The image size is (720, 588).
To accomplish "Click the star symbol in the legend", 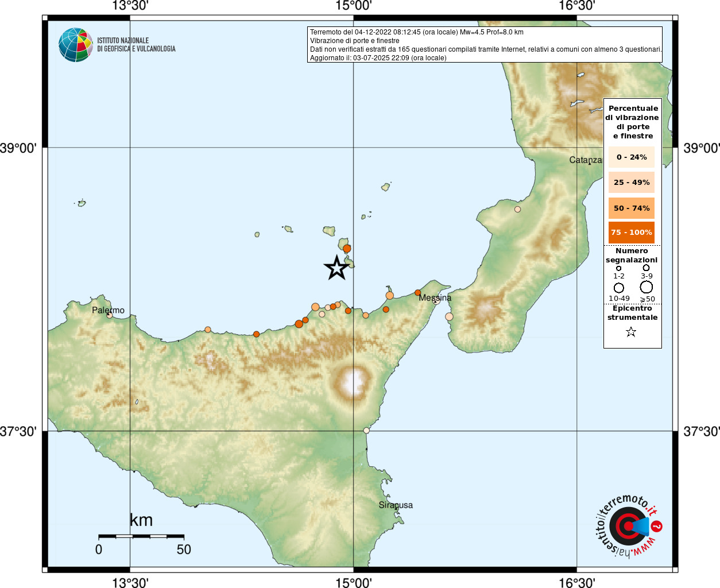I will tap(631, 332).
